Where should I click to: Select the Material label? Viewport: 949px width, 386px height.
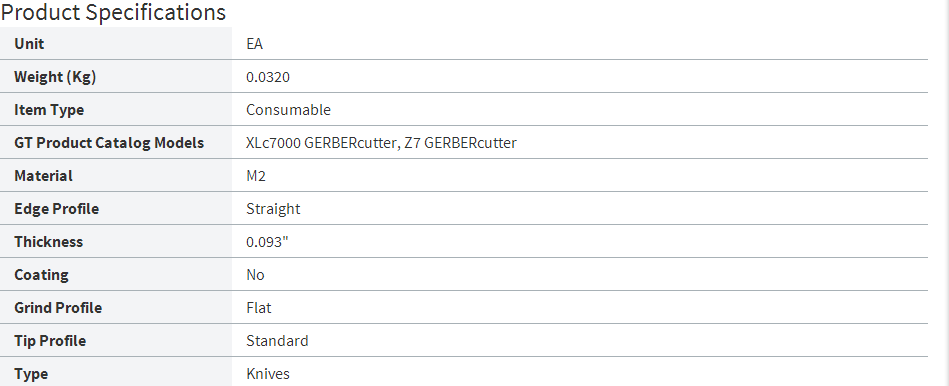pyautogui.click(x=44, y=175)
